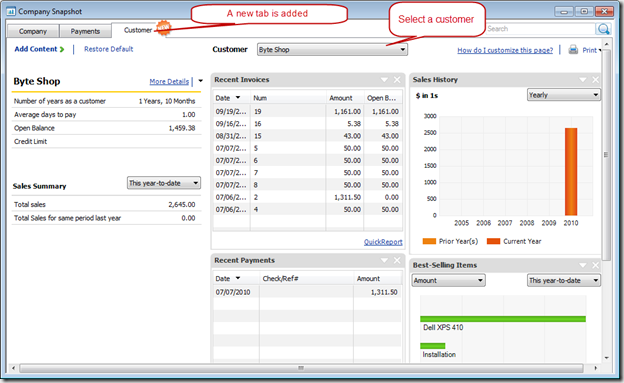The image size is (624, 383).
Task: Click the vertical scrollbar thumb
Action: coord(606,155)
